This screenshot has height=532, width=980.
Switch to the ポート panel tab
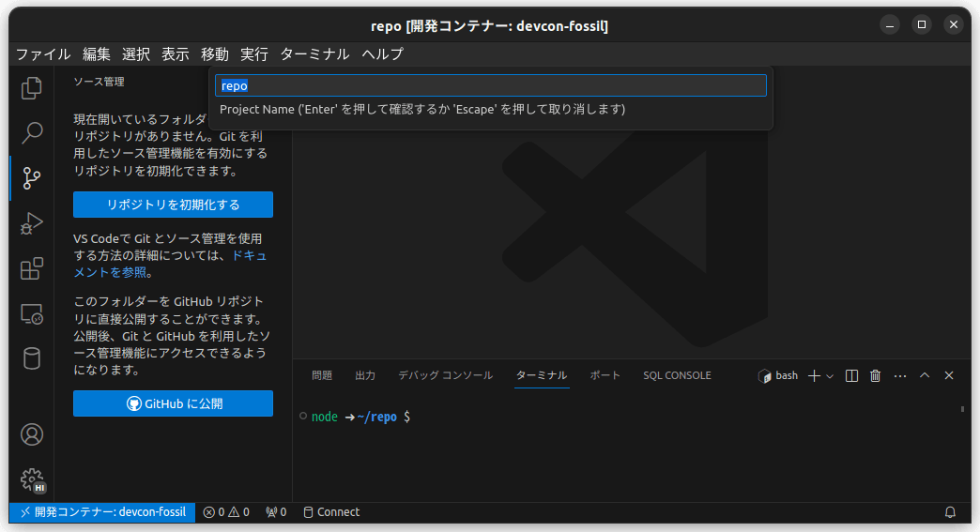pos(605,375)
